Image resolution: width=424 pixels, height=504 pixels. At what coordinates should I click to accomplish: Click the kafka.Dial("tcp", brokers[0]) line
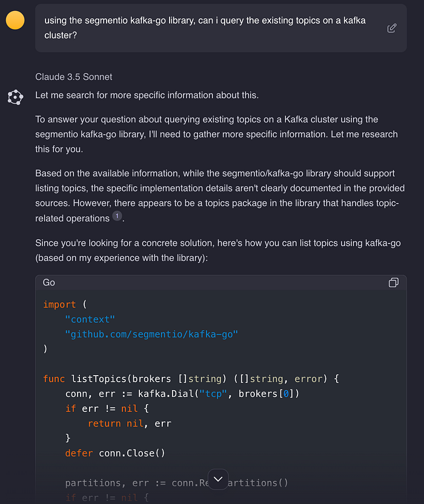(x=182, y=394)
